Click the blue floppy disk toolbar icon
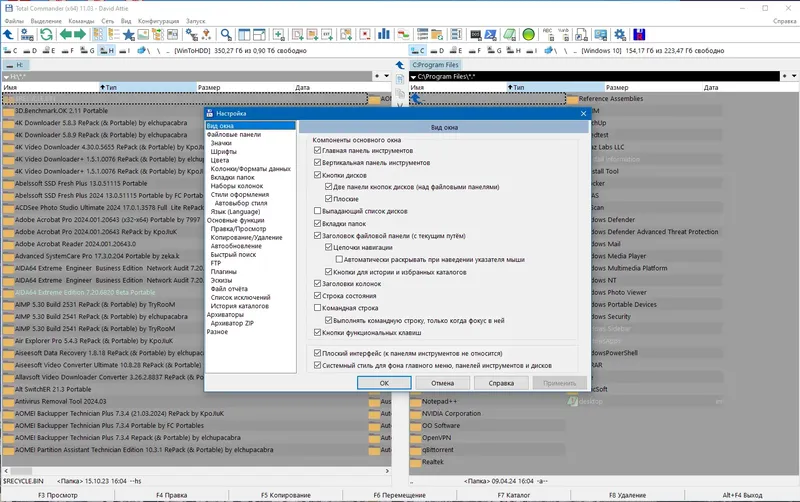The image size is (800, 502). [x=639, y=35]
